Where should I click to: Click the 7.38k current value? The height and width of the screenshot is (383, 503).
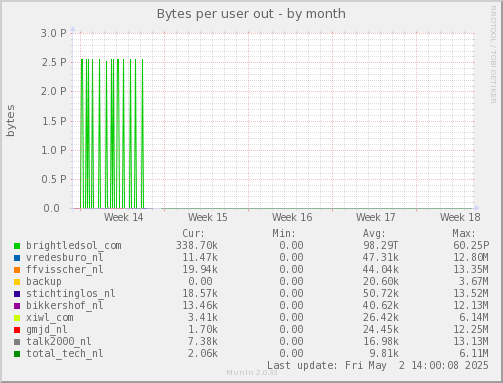point(203,342)
